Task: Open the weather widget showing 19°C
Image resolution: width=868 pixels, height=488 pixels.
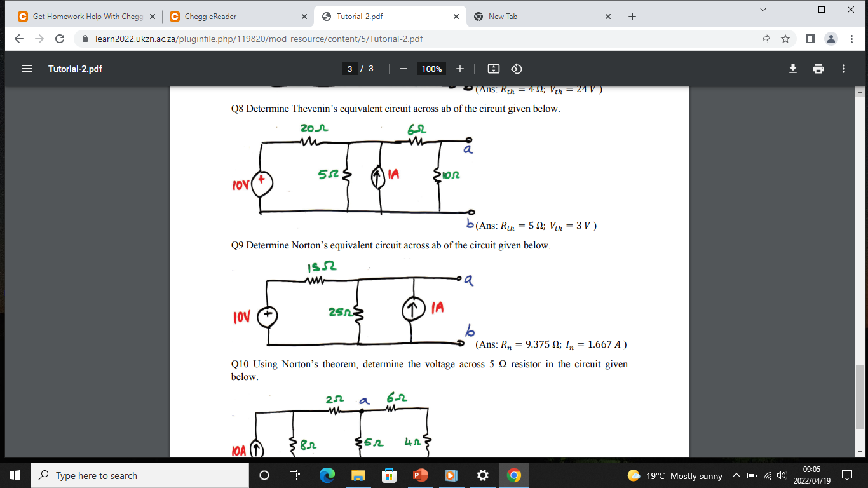Action: (675, 476)
